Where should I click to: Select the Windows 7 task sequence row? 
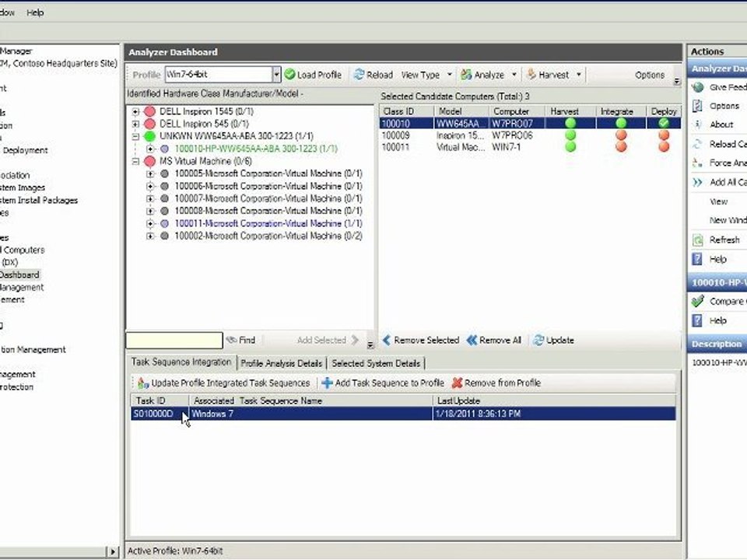pos(403,414)
